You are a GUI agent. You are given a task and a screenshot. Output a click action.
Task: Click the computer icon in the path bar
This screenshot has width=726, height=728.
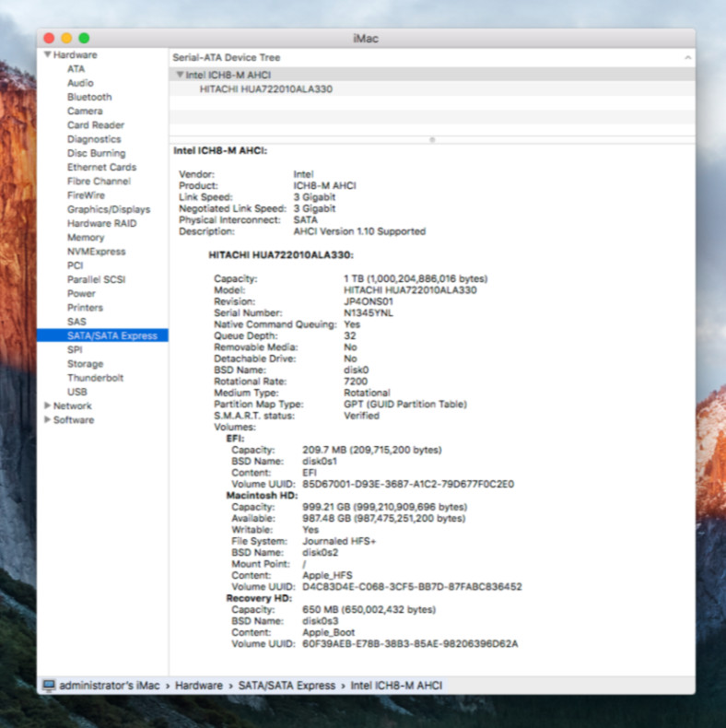click(49, 686)
